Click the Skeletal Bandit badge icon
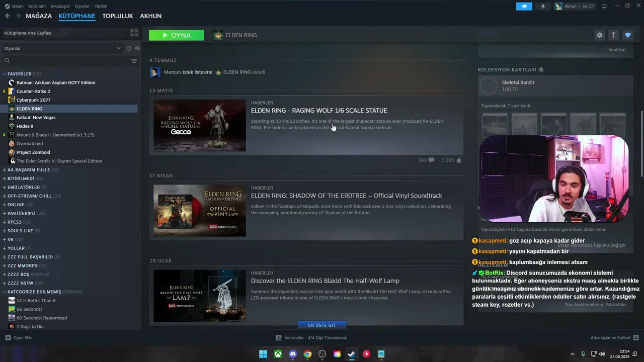Viewport: 644px width, 362px height. tap(489, 86)
